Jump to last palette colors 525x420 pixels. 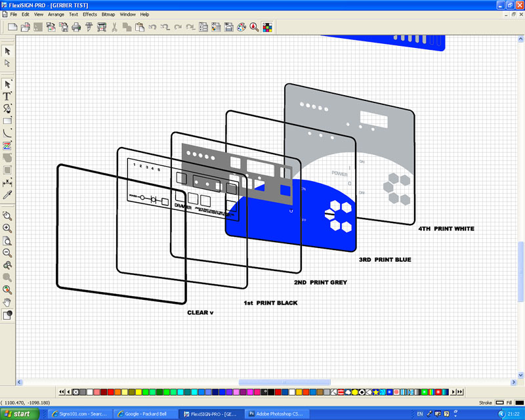(460, 392)
